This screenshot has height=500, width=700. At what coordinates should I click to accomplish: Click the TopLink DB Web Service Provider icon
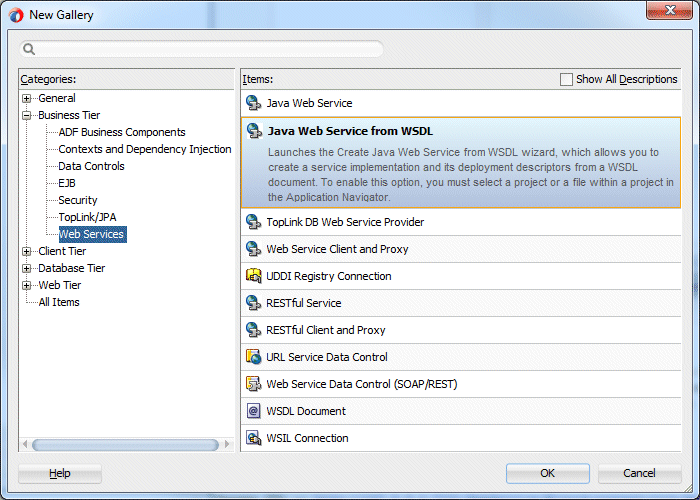[254, 222]
